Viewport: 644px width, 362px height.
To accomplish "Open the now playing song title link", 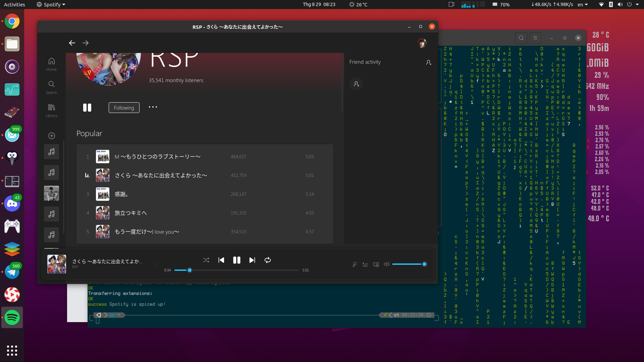I will [107, 261].
